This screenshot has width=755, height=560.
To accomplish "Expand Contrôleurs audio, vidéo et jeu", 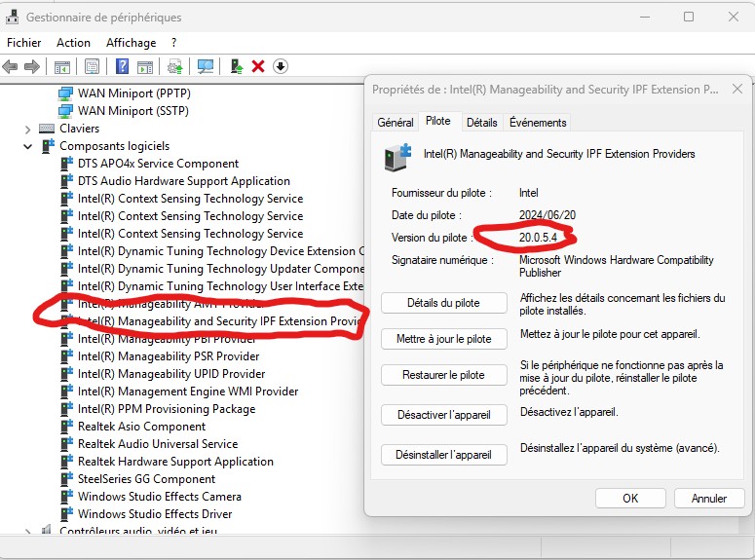I will (x=28, y=532).
